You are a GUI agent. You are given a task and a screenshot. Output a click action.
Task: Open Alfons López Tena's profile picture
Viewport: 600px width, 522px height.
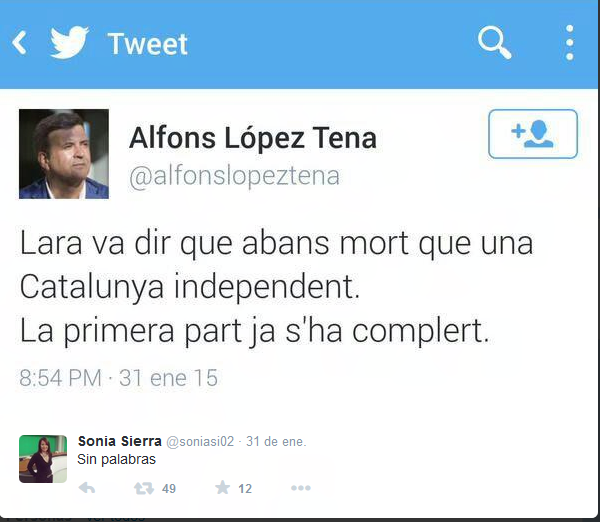pos(64,154)
